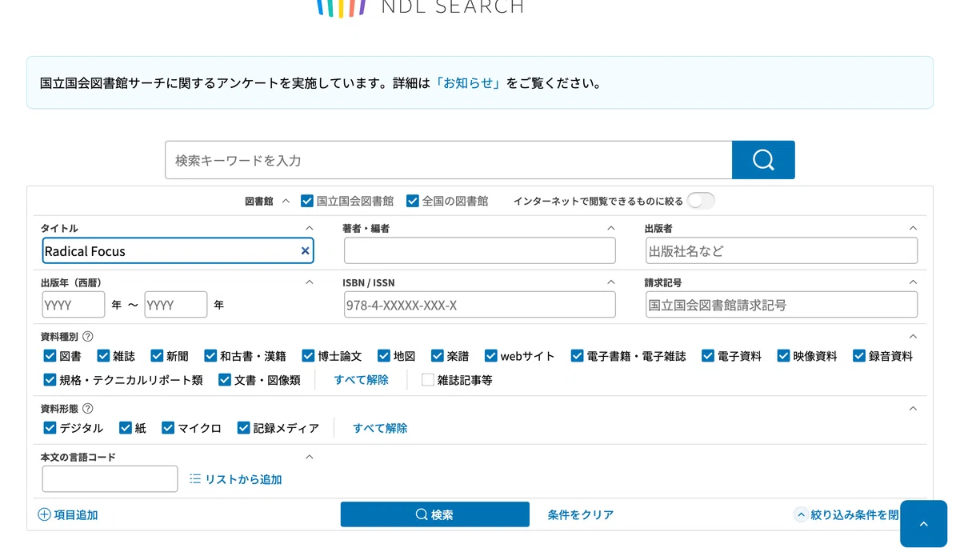Open the 資料形態 help question-mark icon

tap(88, 409)
